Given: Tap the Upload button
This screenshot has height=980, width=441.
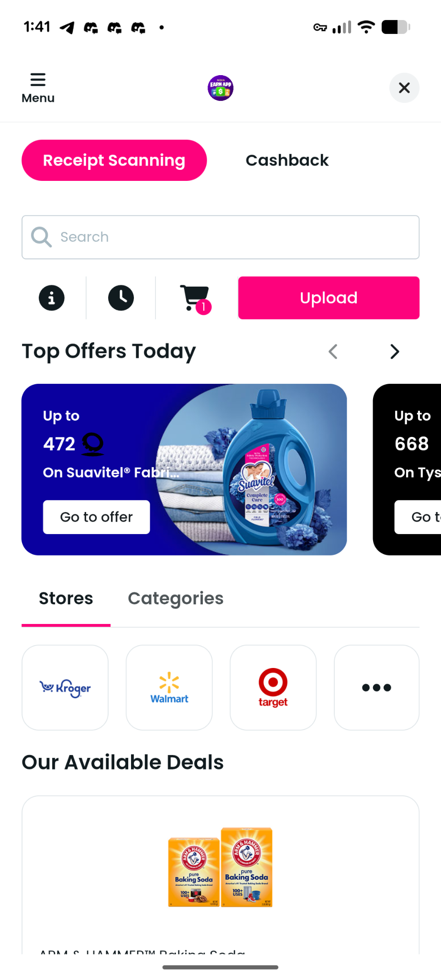Looking at the screenshot, I should tap(329, 298).
